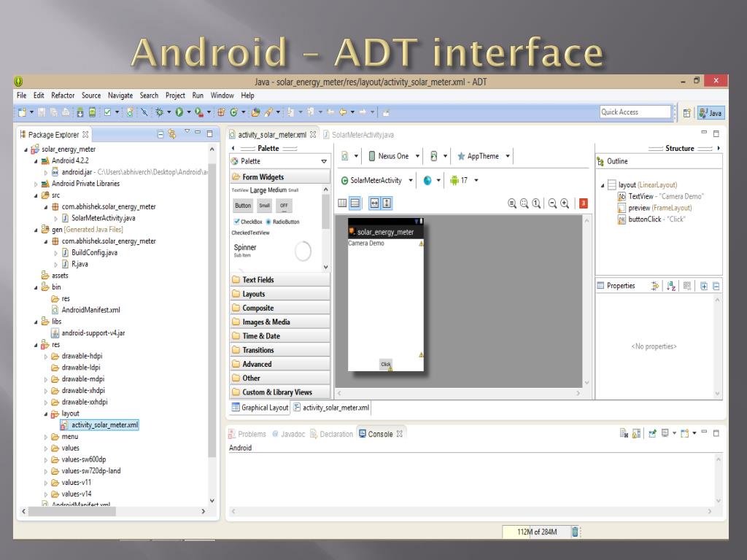The width and height of the screenshot is (747, 560).
Task: Click the Android SDK Manager toolbar icon
Action: [80, 112]
